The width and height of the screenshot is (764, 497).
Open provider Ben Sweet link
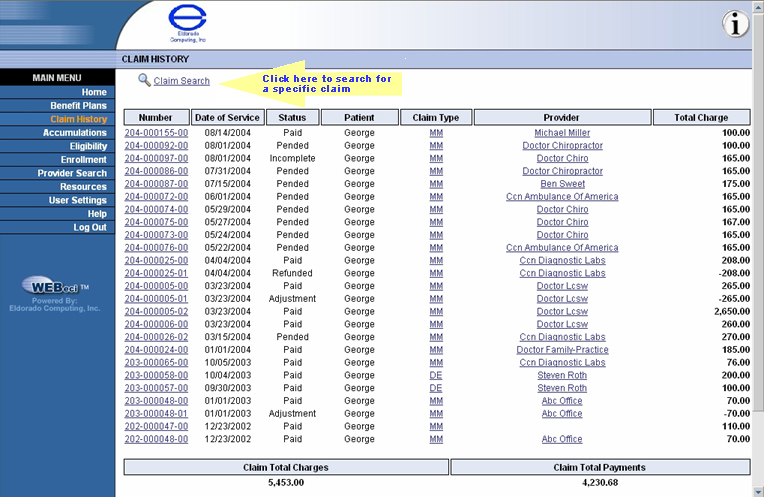[562, 184]
